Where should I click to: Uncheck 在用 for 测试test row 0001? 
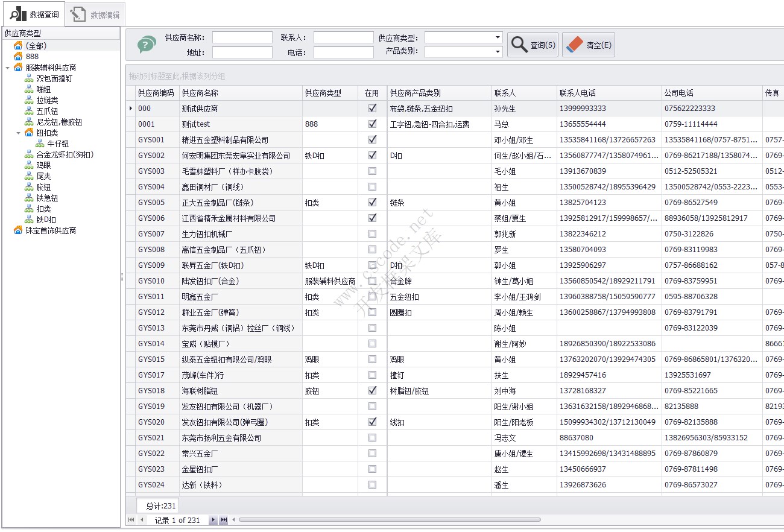click(372, 124)
